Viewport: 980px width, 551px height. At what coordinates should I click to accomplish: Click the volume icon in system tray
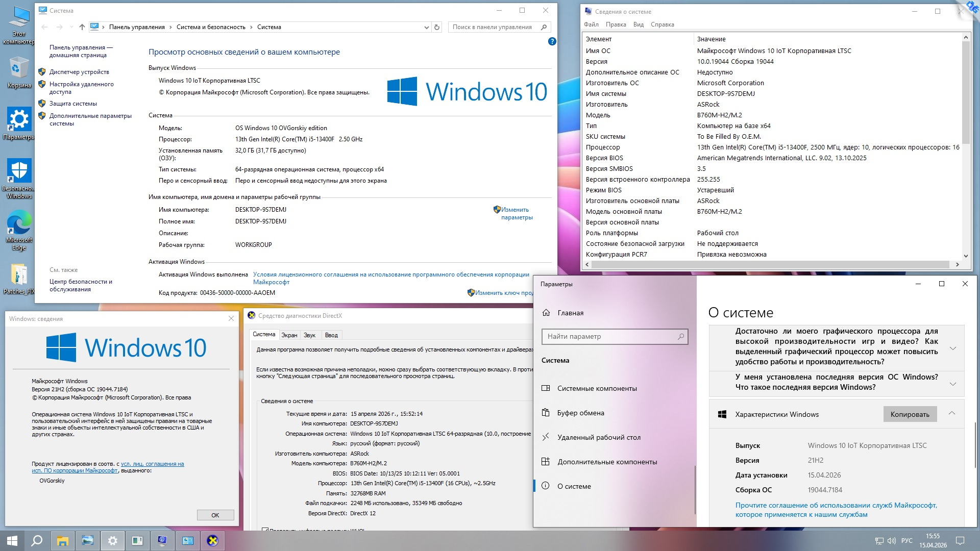point(891,541)
